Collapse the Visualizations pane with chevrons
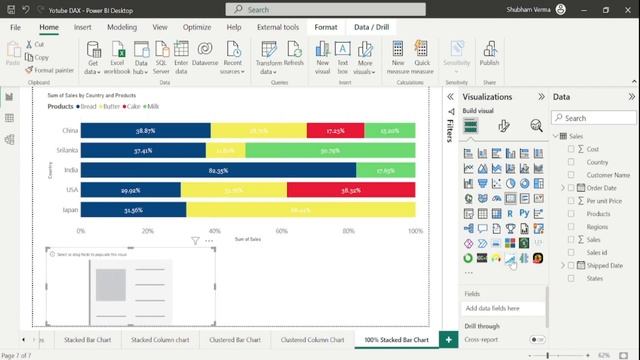This screenshot has width=640, height=360. coord(541,97)
